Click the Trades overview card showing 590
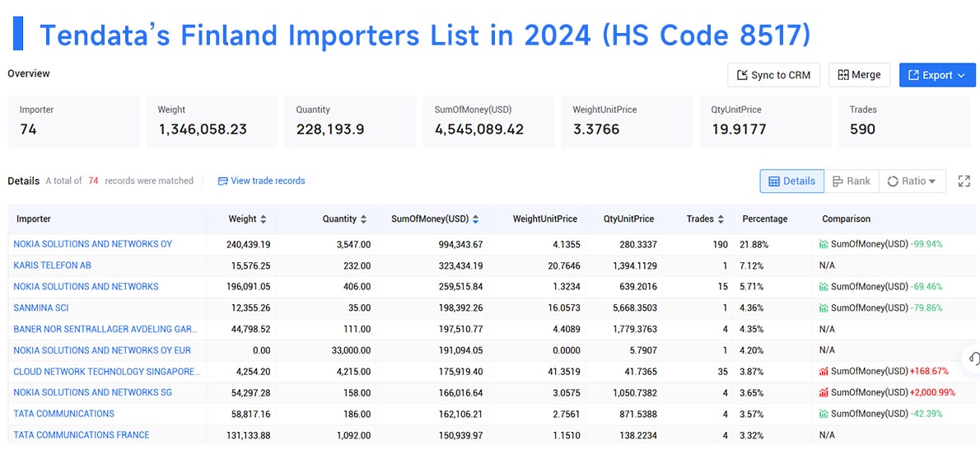This screenshot has height=455, width=980. pyautogui.click(x=903, y=121)
